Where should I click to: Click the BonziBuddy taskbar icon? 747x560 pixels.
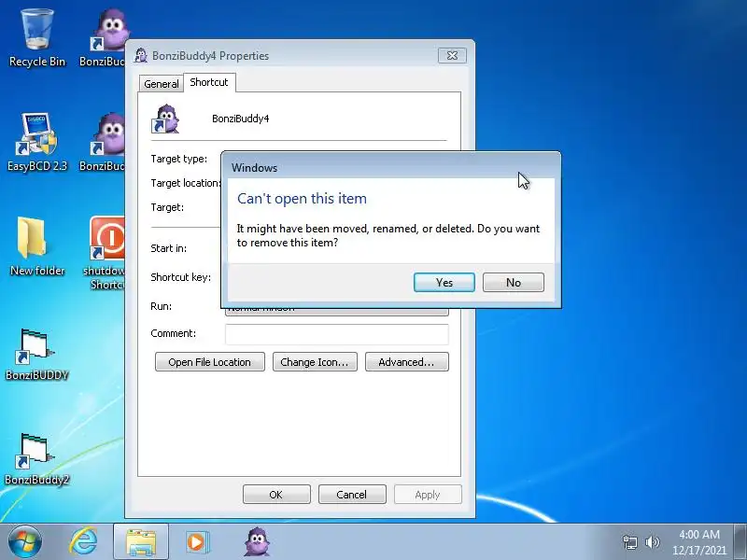click(x=258, y=542)
